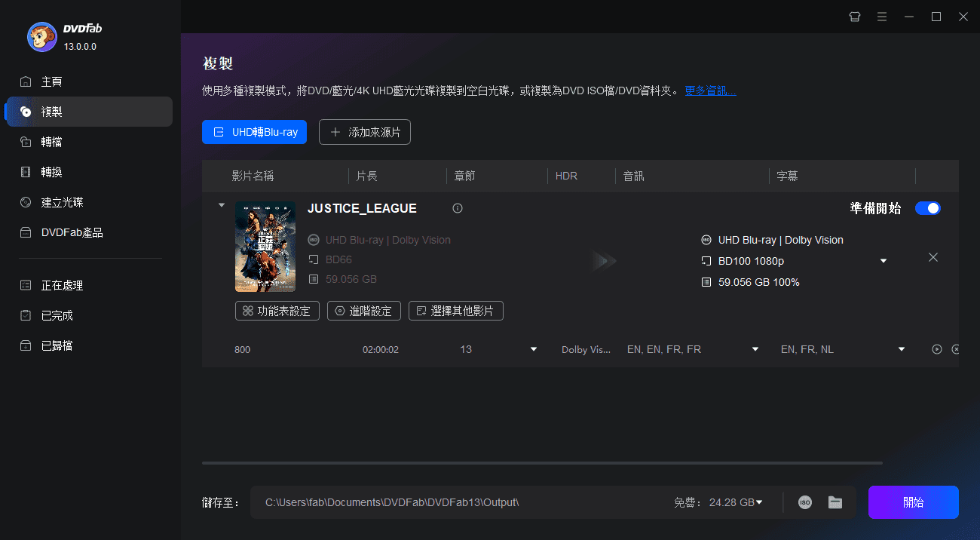The height and width of the screenshot is (540, 980).
Task: Open the chapter 13 dropdown
Action: (534, 349)
